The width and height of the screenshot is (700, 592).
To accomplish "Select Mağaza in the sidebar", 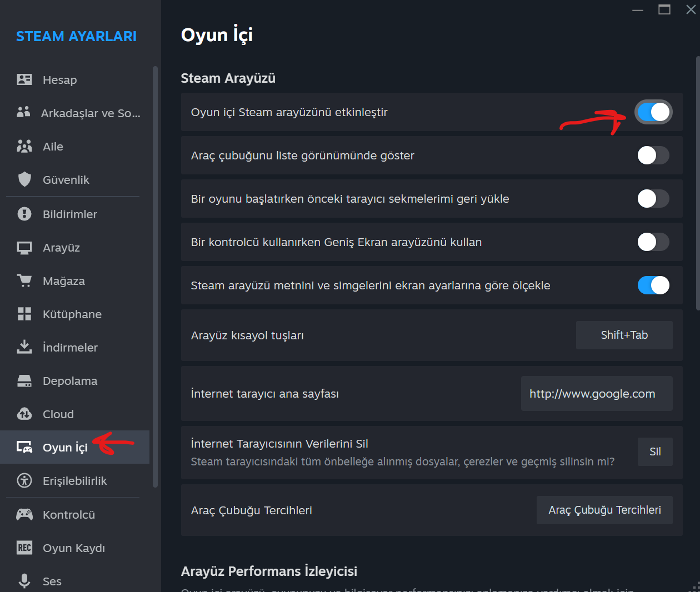I will [x=75, y=280].
